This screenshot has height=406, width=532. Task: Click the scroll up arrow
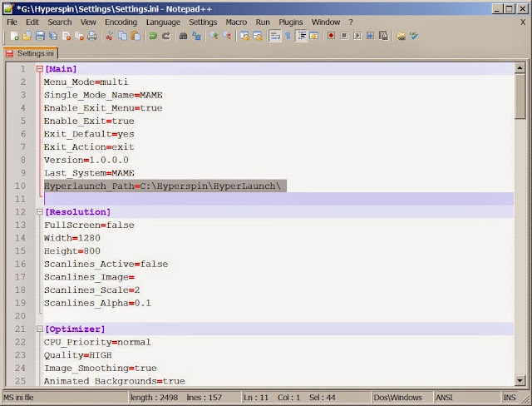point(520,68)
